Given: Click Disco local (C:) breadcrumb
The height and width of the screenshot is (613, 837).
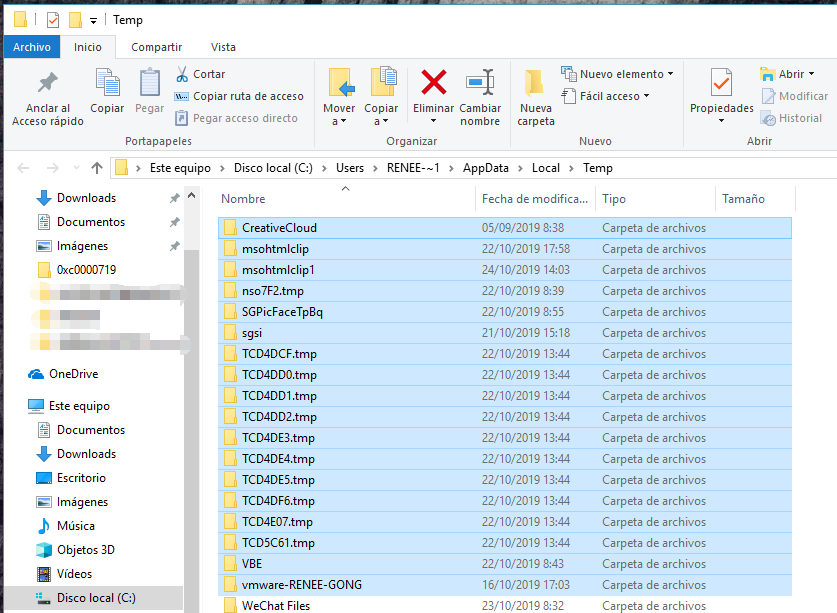Looking at the screenshot, I should point(273,168).
